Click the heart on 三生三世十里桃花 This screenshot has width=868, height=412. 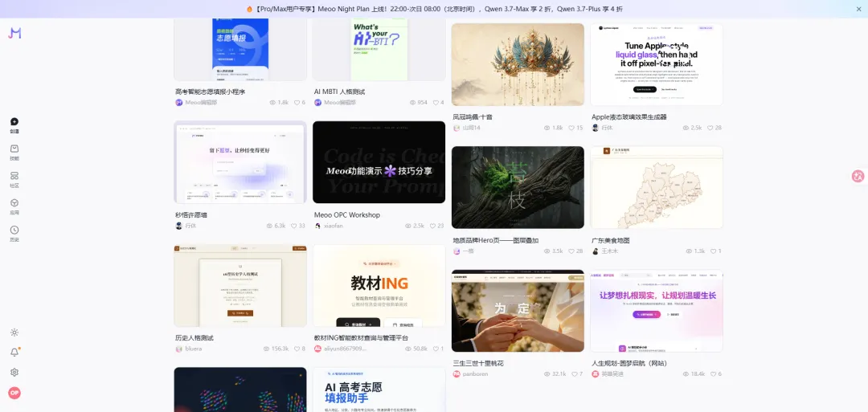click(575, 374)
